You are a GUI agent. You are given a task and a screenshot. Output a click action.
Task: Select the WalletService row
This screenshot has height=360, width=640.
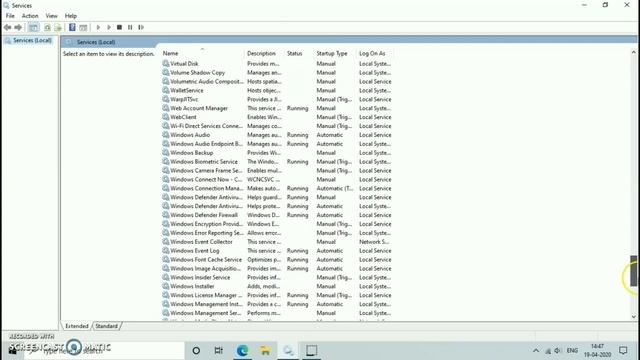pos(277,90)
